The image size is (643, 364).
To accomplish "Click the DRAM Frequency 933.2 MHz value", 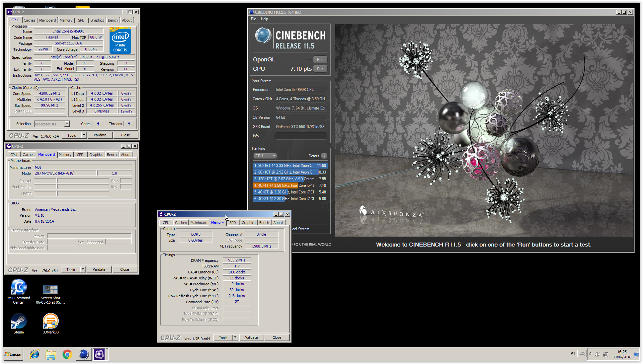I will pos(237,260).
